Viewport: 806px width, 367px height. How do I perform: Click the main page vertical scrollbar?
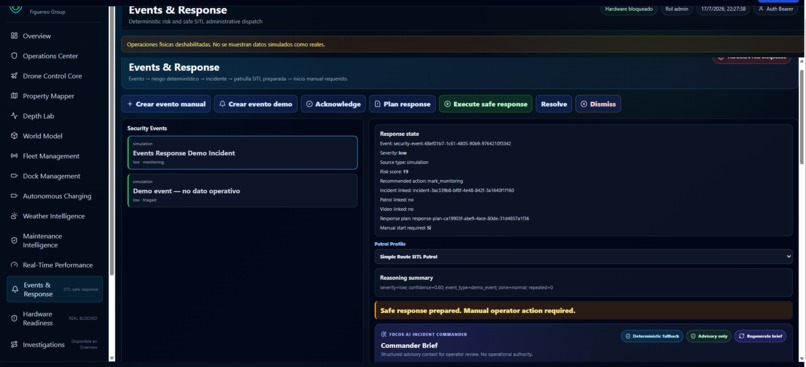[x=801, y=118]
